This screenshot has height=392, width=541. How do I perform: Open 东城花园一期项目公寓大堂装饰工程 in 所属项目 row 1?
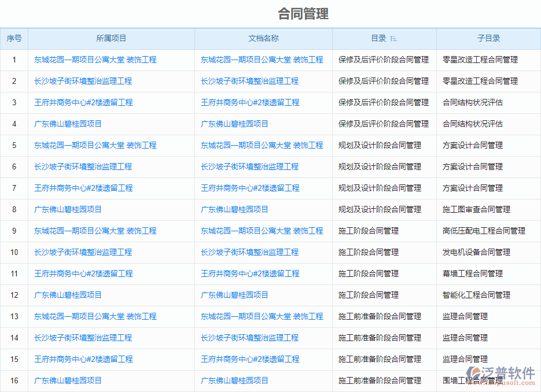95,60
